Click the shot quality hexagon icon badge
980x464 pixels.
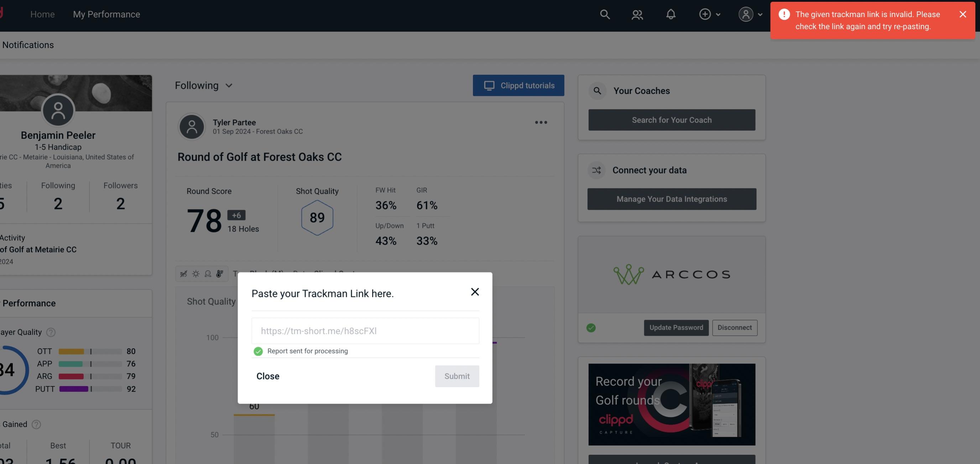tap(317, 218)
